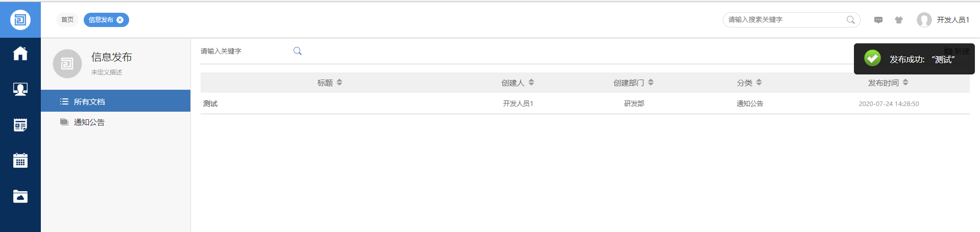
Task: Open the news bulletin icon in sidebar
Action: click(x=20, y=125)
